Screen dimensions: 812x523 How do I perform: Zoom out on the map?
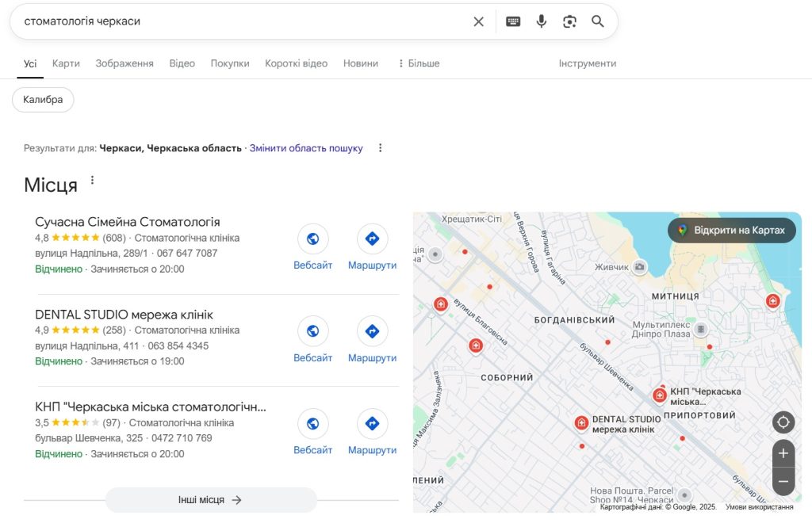[x=783, y=481]
